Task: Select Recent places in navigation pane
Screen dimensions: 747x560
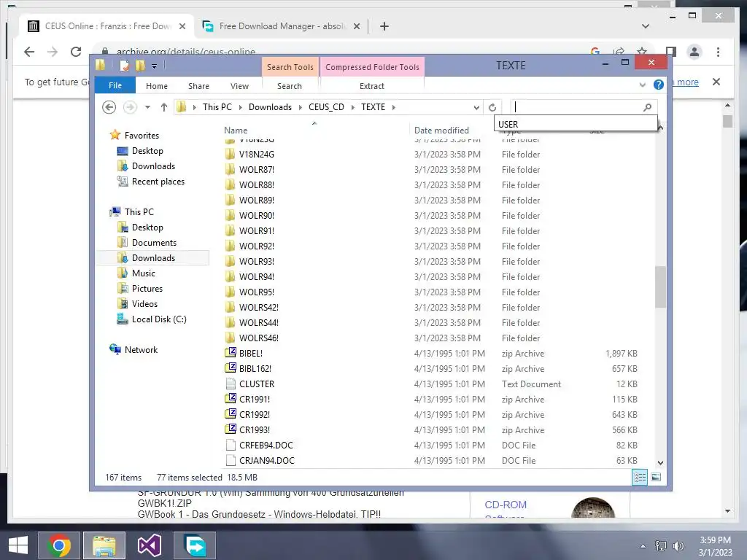Action: click(x=158, y=182)
